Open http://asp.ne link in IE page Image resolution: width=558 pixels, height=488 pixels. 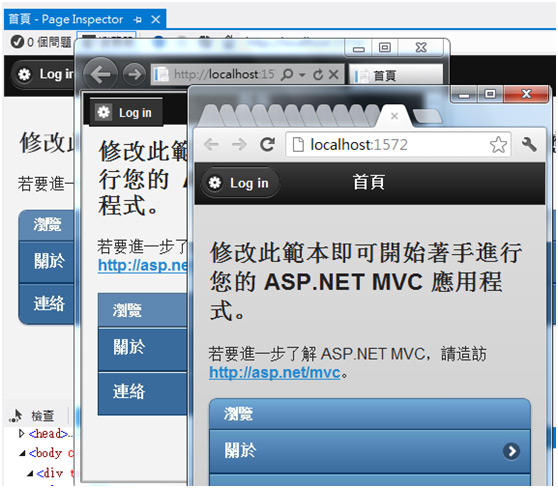[143, 265]
